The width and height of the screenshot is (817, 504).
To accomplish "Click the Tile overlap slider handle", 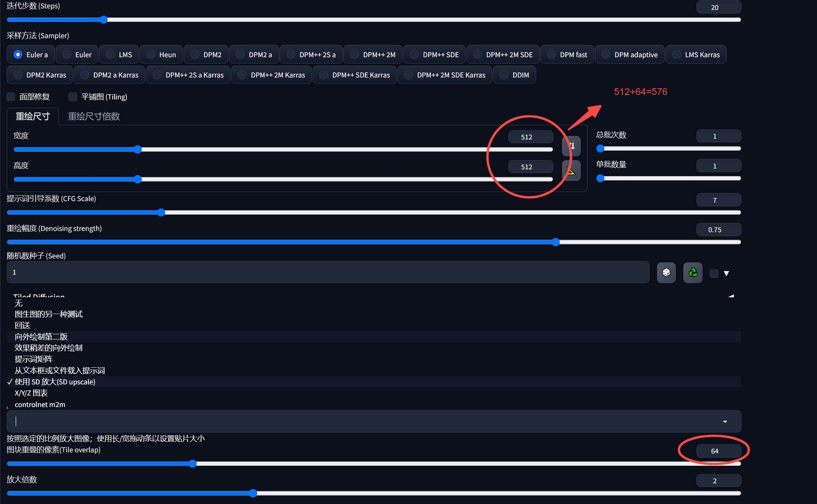I will [x=193, y=463].
